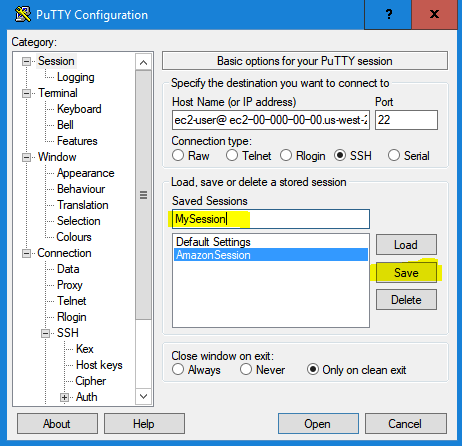Select the Telnet connection type radio

(x=232, y=155)
